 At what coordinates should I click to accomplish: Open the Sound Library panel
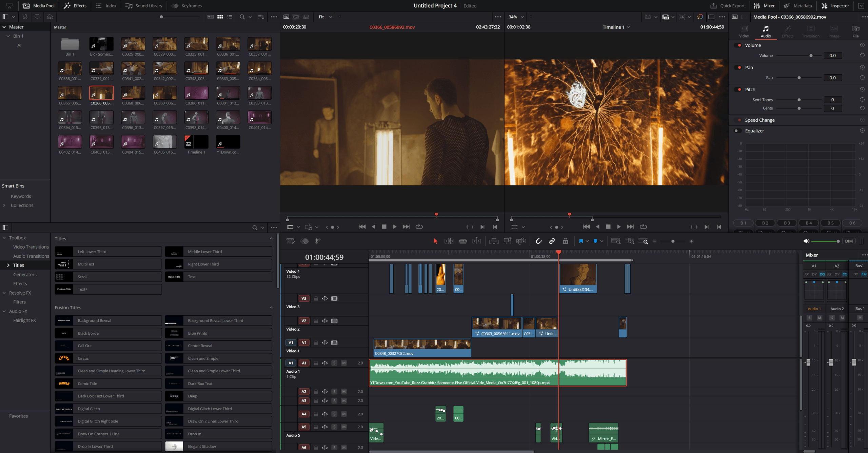click(144, 5)
